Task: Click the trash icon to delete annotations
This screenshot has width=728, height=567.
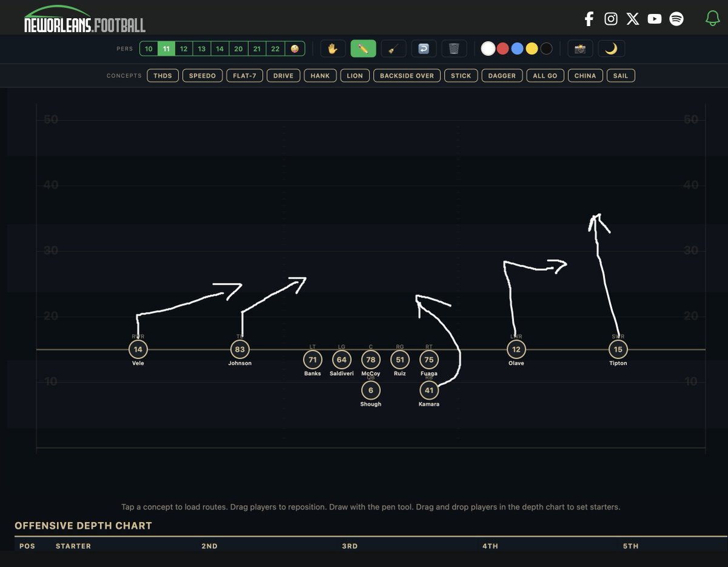Action: (453, 49)
